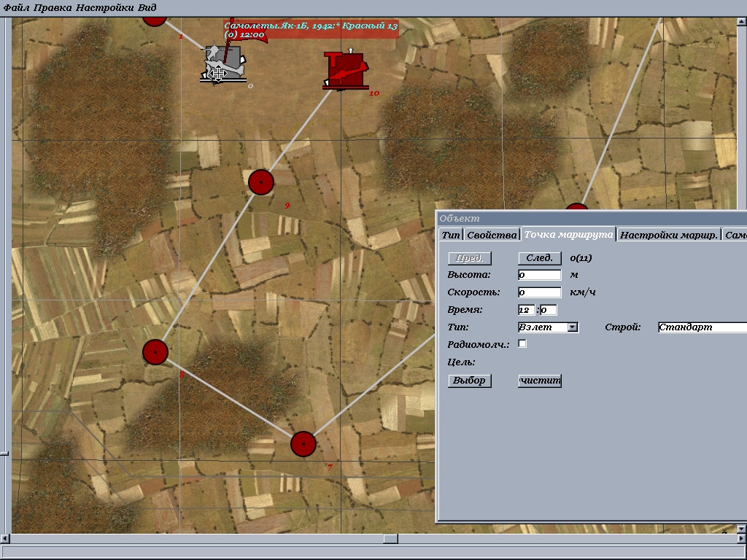
Task: Click the partially visible waypoint 1 marker
Action: 155,21
